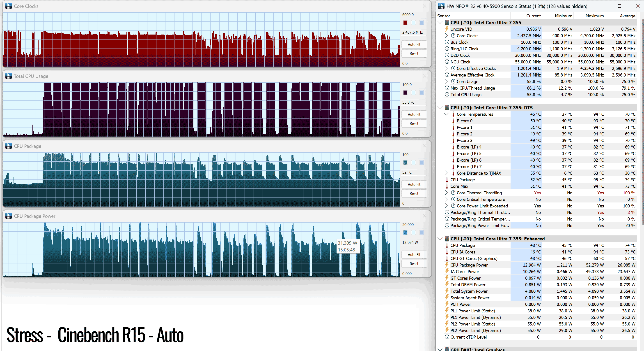Click the CPU Package graph window icon
Image resolution: width=644 pixels, height=351 pixels.
coord(9,146)
